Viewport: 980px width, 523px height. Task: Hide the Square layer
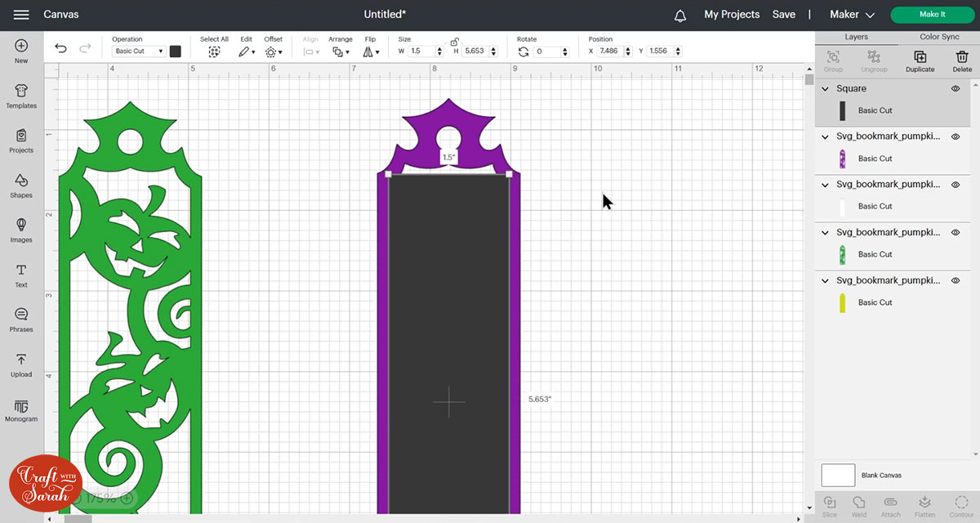[x=955, y=88]
